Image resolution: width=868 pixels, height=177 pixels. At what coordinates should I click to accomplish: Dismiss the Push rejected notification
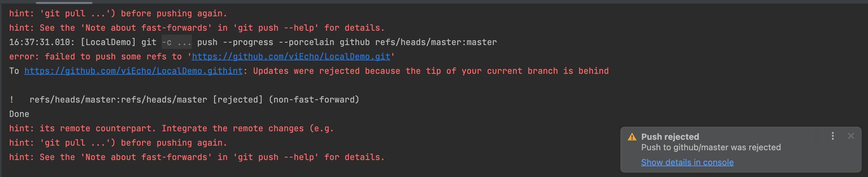click(851, 136)
